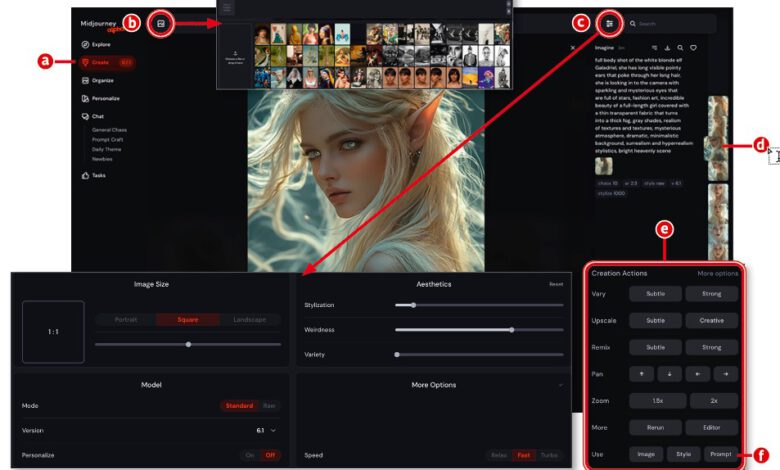Image resolution: width=780 pixels, height=470 pixels.
Task: Click Pan up arrow button
Action: tap(641, 374)
